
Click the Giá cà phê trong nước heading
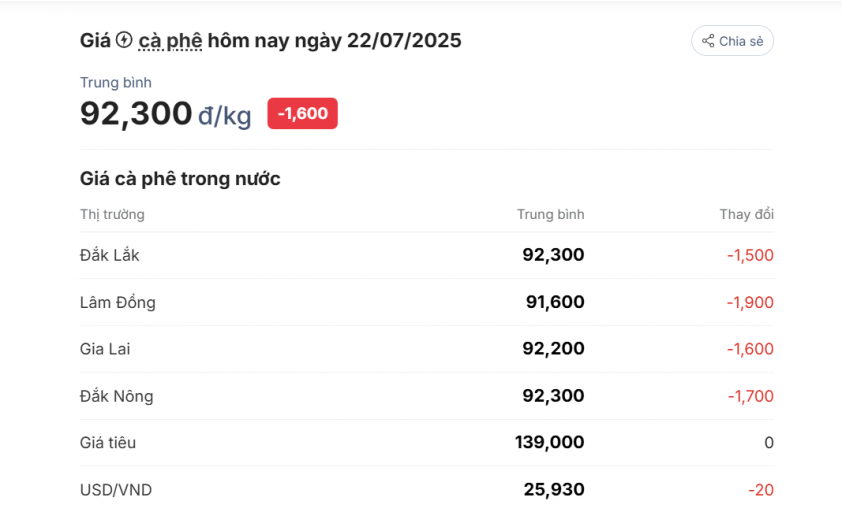pyautogui.click(x=180, y=178)
